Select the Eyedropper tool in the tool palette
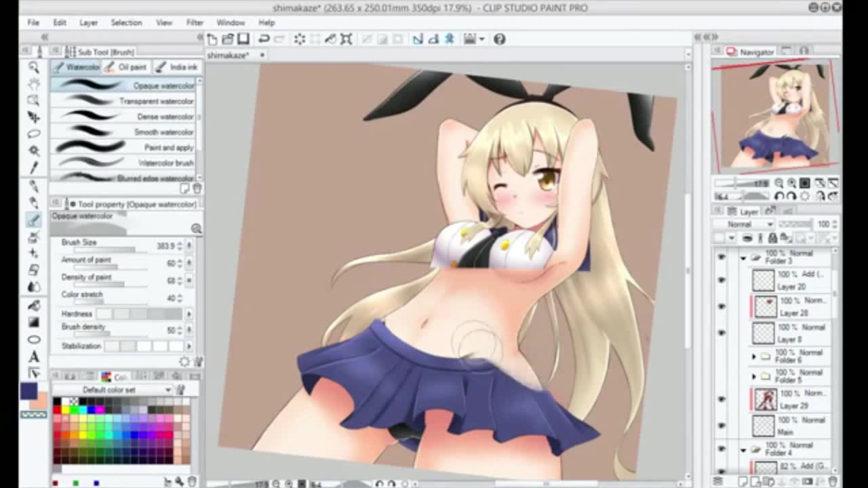 pos(33,167)
